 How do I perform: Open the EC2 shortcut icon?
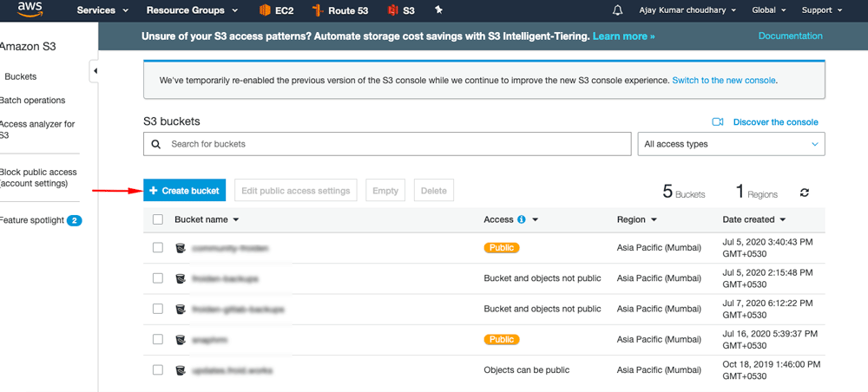[x=265, y=10]
